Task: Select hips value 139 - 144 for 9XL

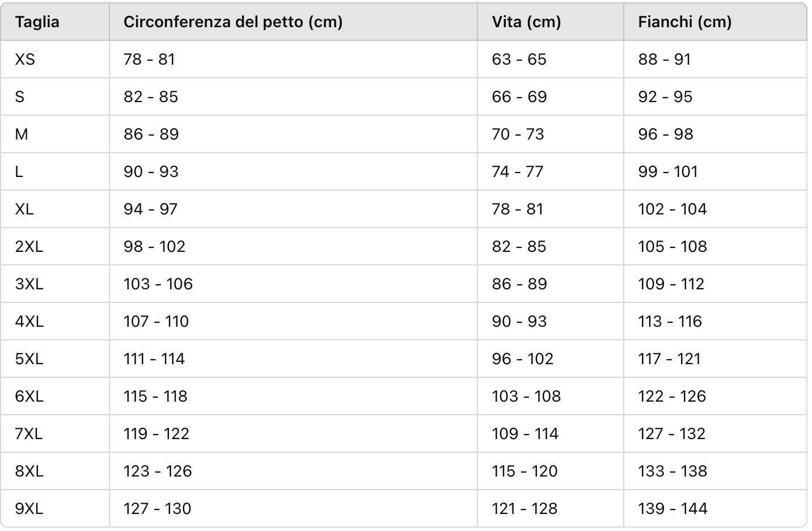Action: point(673,508)
